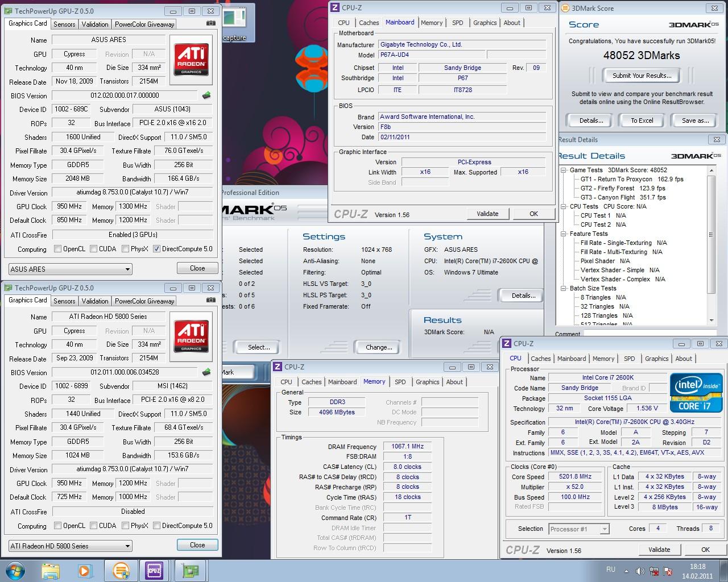Click the Intel Core i7 logo in CPU-Z
The image size is (728, 582).
697,393
